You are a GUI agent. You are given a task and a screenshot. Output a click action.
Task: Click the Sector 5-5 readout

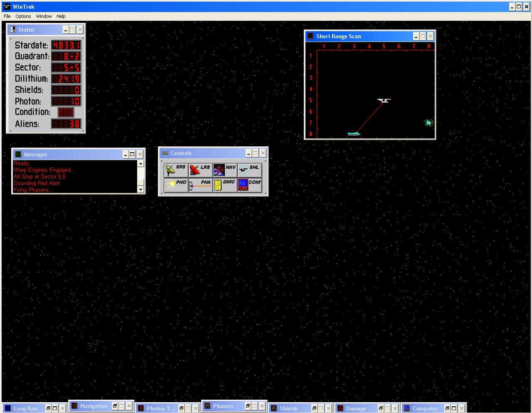tap(66, 67)
